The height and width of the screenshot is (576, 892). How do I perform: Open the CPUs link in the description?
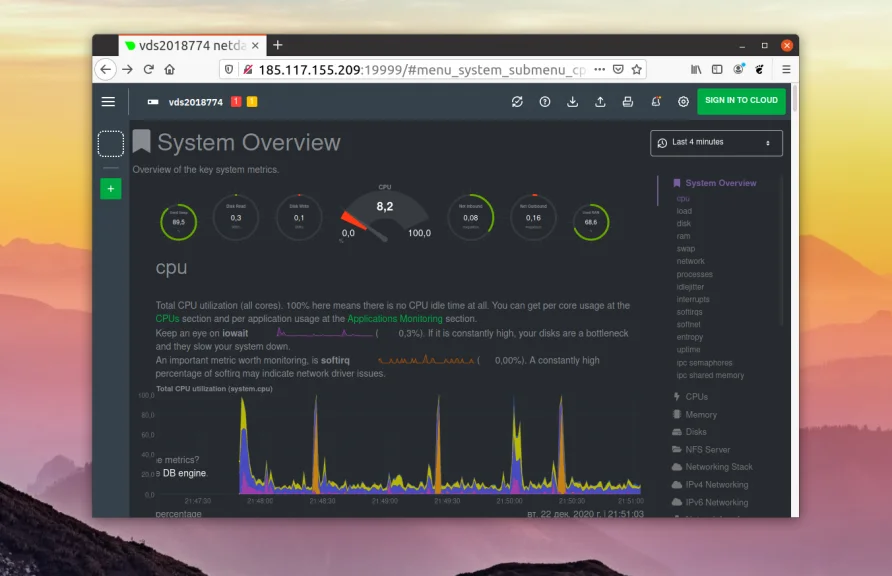(165, 318)
